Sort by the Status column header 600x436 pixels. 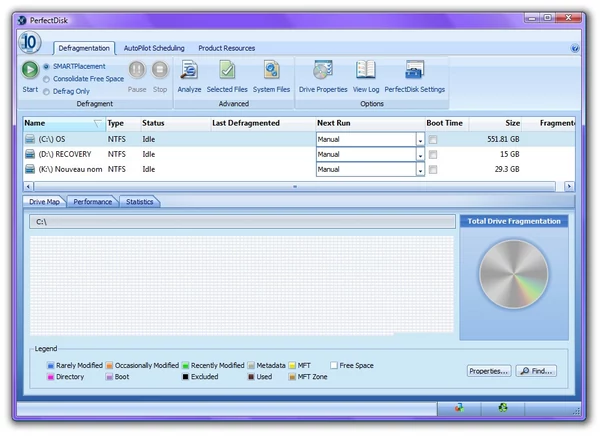(x=175, y=123)
